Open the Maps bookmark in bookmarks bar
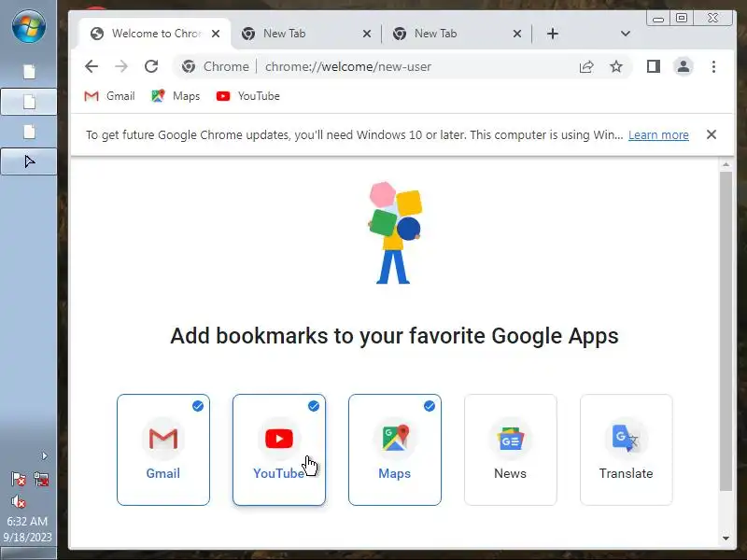 click(x=176, y=96)
